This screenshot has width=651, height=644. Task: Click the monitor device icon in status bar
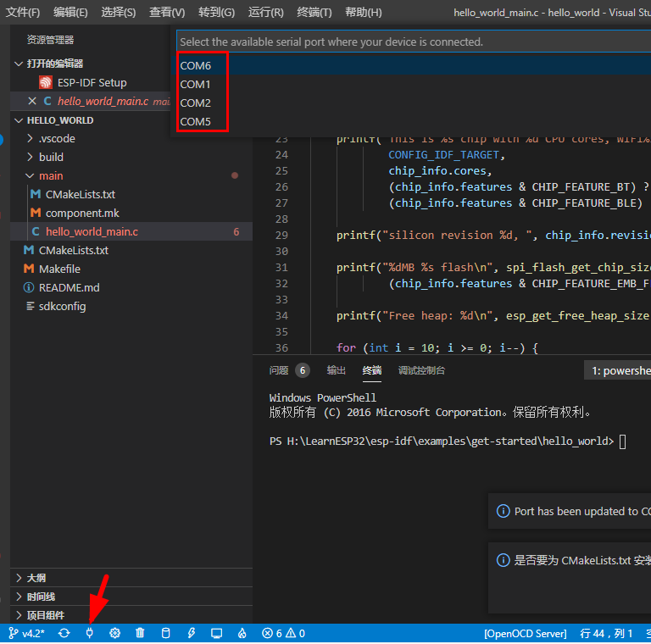click(216, 633)
